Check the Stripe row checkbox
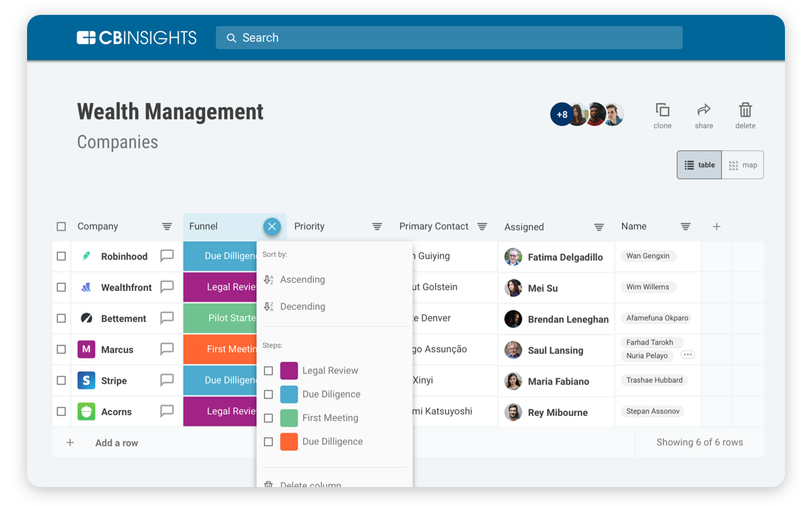Image resolution: width=812 pixels, height=506 pixels. (x=62, y=381)
